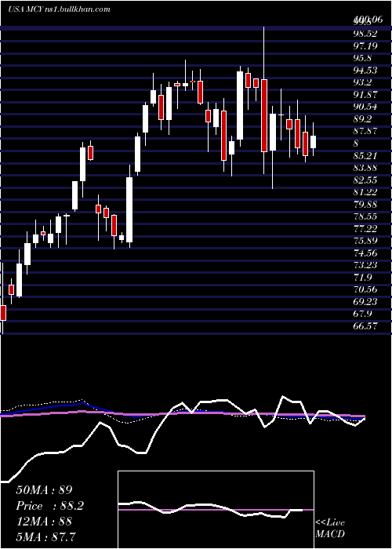Select the 79.88 price axis label
This screenshot has width=392, height=549.
(x=365, y=204)
